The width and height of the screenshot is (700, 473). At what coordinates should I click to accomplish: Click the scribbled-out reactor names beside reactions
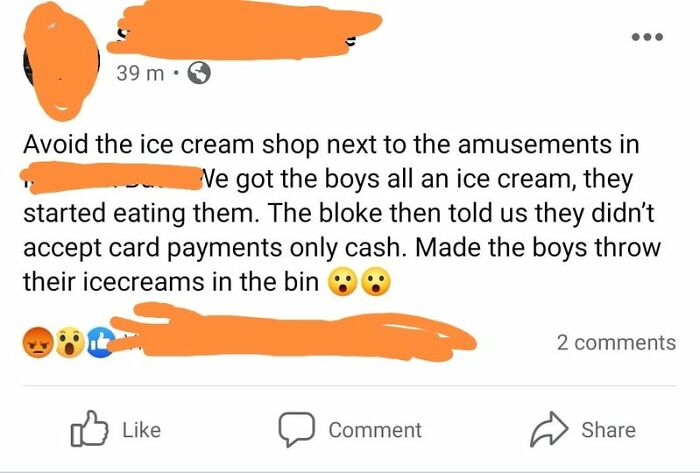292,332
